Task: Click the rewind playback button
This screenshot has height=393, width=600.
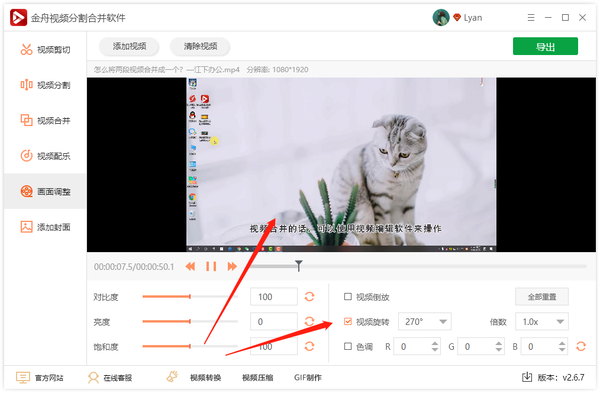Action: point(190,266)
